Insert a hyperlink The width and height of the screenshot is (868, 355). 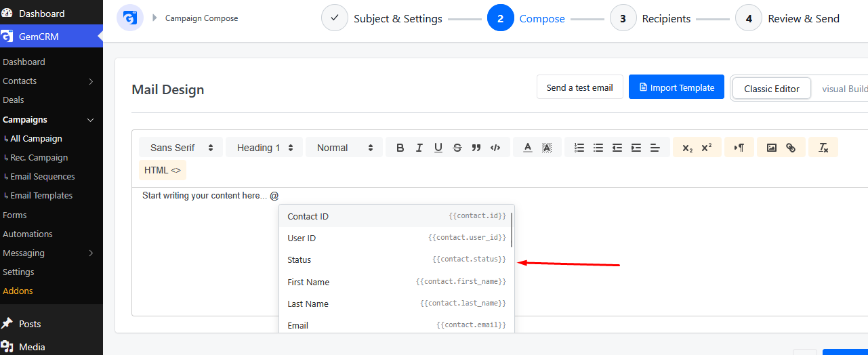click(x=790, y=148)
